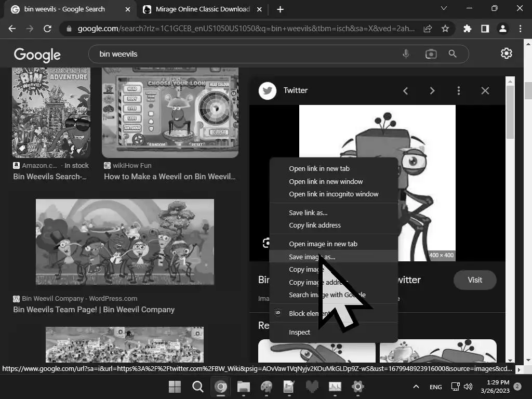Show next image in preview panel

[432, 90]
